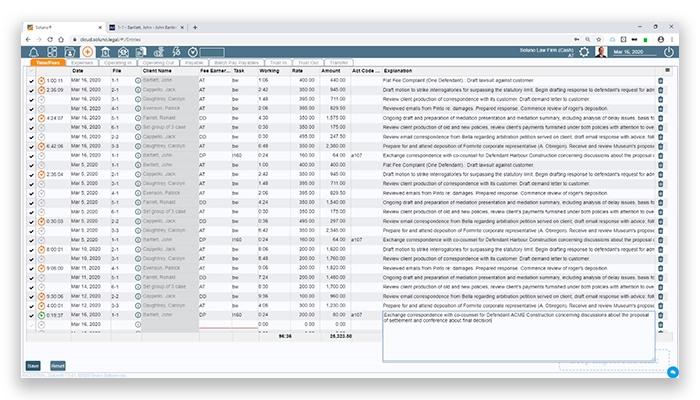Image resolution: width=700 pixels, height=400 pixels.
Task: Open the lightning dollar quick-pay icon
Action: tap(176, 52)
